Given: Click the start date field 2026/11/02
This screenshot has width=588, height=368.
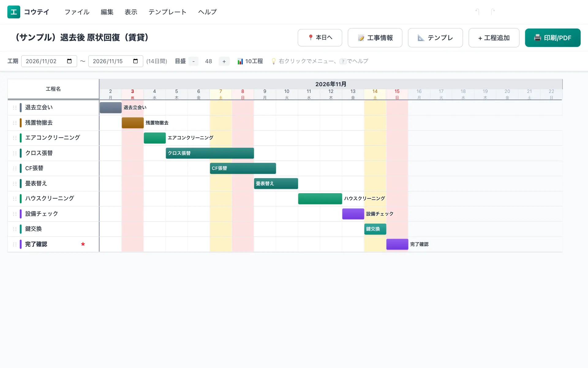Looking at the screenshot, I should click(x=49, y=61).
